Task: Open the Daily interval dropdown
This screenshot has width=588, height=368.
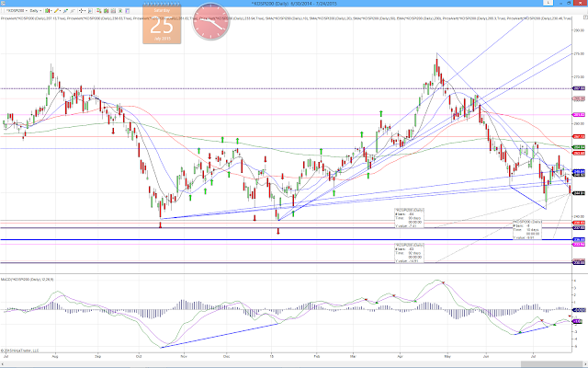Action: pos(35,11)
